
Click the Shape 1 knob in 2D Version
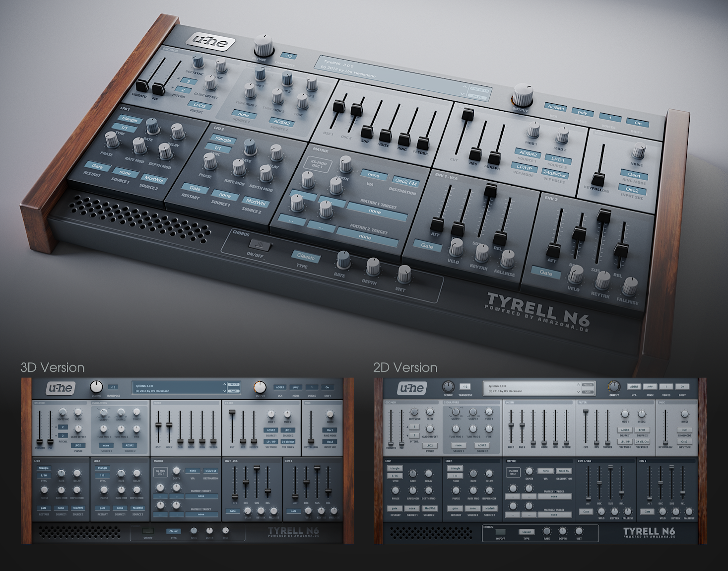click(x=456, y=412)
